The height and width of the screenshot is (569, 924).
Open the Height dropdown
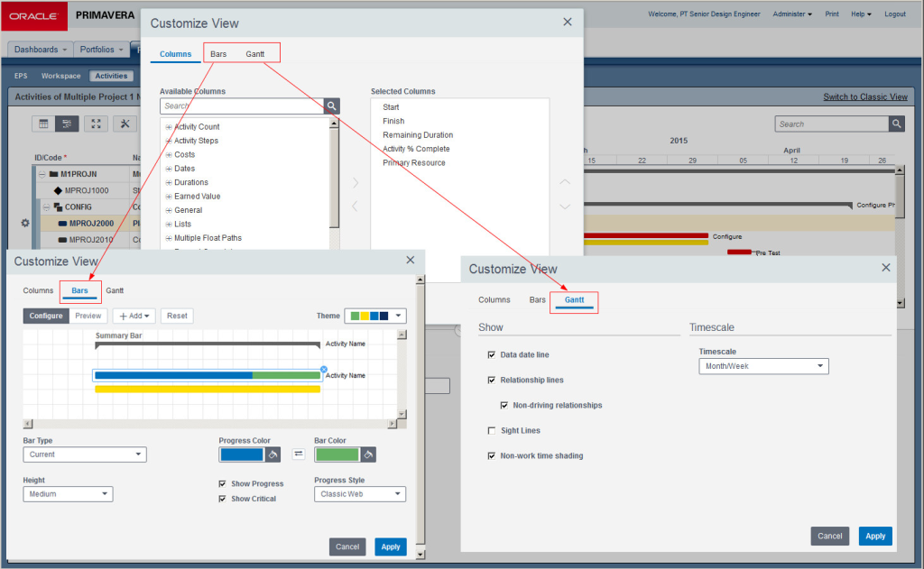[x=68, y=494]
